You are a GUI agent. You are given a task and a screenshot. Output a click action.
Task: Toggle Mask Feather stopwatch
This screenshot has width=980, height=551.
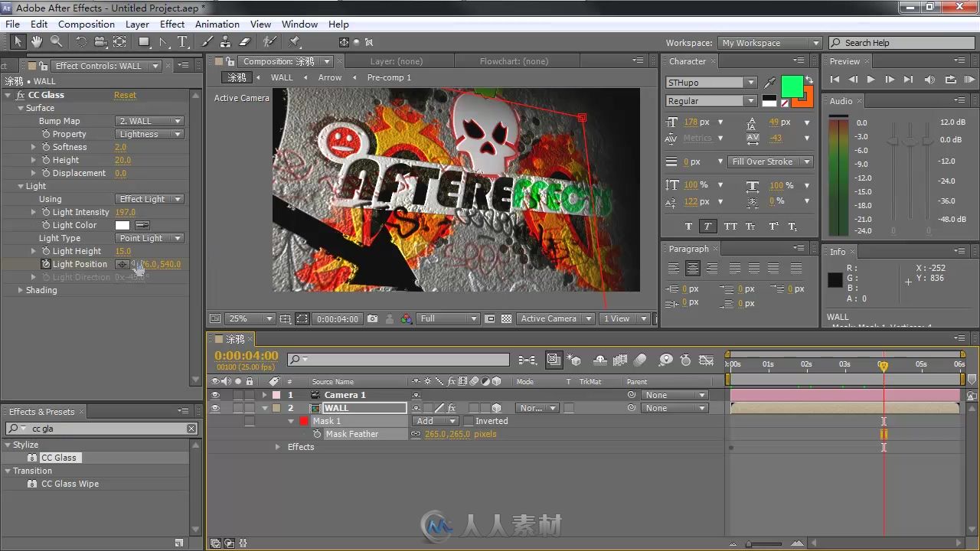click(317, 434)
